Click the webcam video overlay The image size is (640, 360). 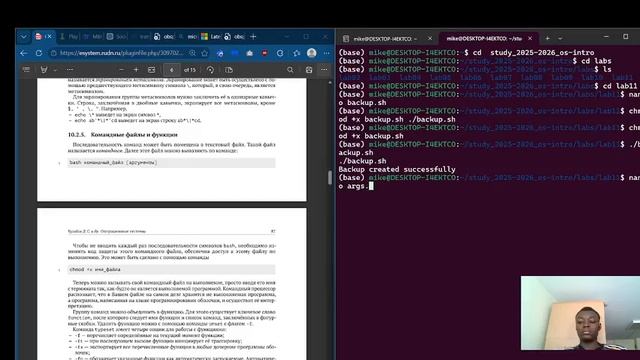tap(580, 313)
